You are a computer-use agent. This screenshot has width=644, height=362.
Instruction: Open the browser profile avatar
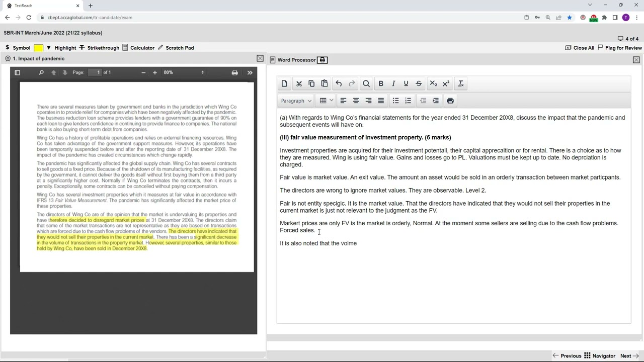tap(626, 18)
